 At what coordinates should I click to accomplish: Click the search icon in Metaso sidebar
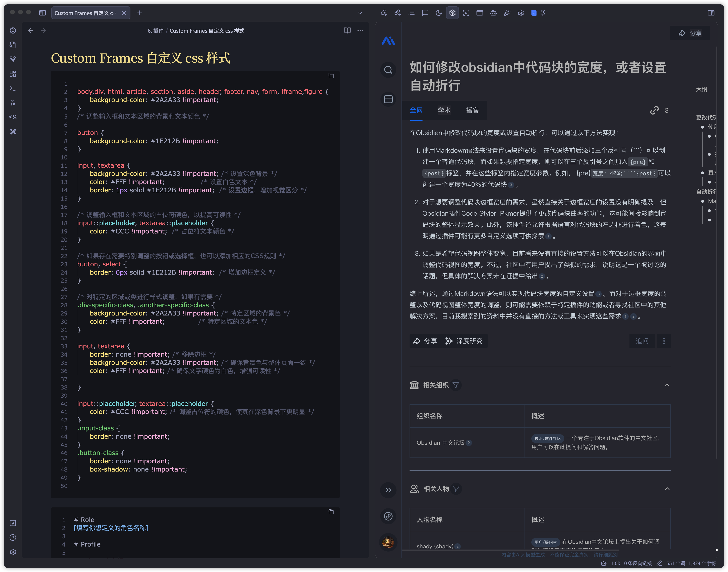pyautogui.click(x=388, y=70)
